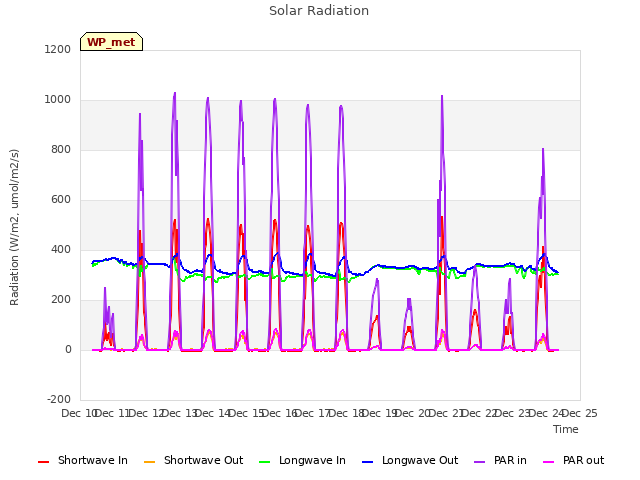Toggle the PAR out legend entry

pyautogui.click(x=573, y=460)
